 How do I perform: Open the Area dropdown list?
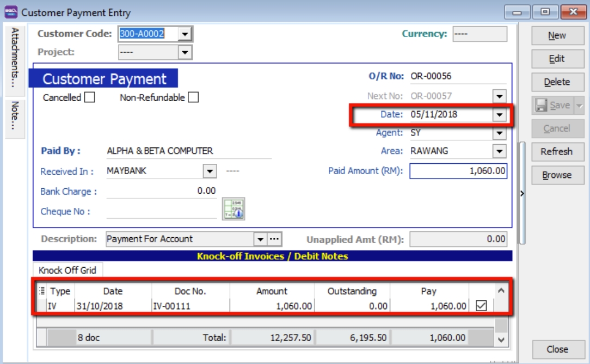[499, 151]
